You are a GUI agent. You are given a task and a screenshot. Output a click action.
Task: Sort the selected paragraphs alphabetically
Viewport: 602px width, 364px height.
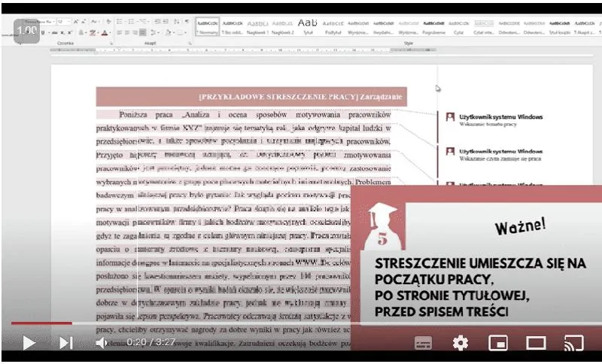(x=177, y=22)
